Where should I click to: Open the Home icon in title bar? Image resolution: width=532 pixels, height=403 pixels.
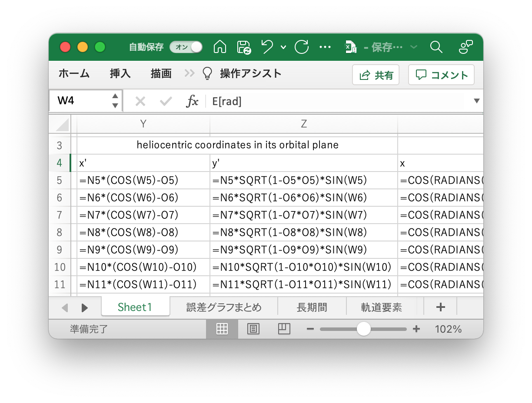[220, 47]
